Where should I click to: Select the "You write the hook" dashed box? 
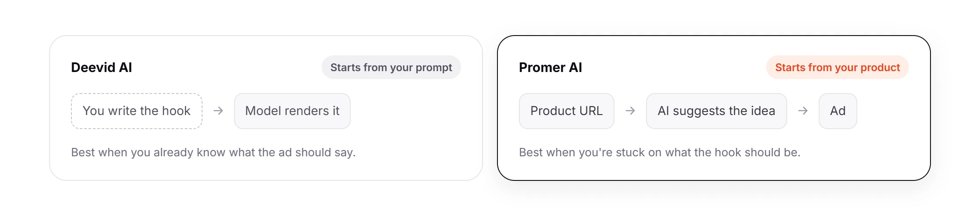137,111
